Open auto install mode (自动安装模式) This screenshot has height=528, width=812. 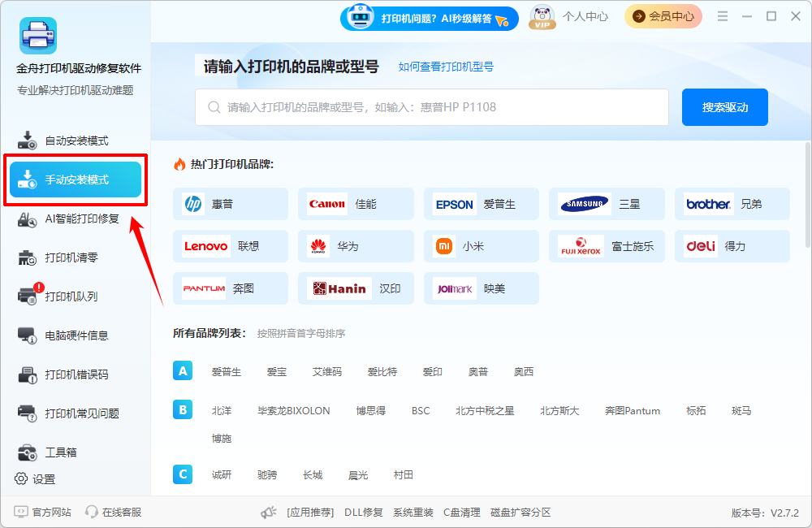[76, 141]
